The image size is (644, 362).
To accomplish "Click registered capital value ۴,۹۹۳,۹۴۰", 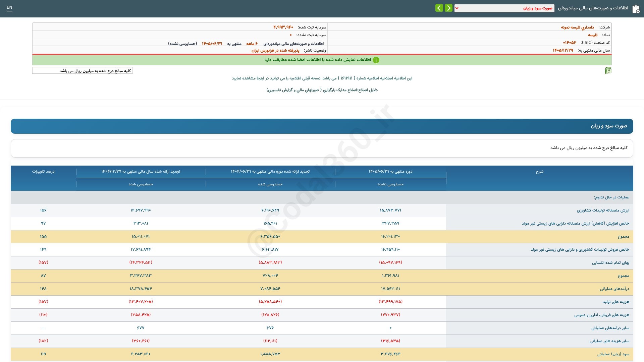I will (283, 27).
